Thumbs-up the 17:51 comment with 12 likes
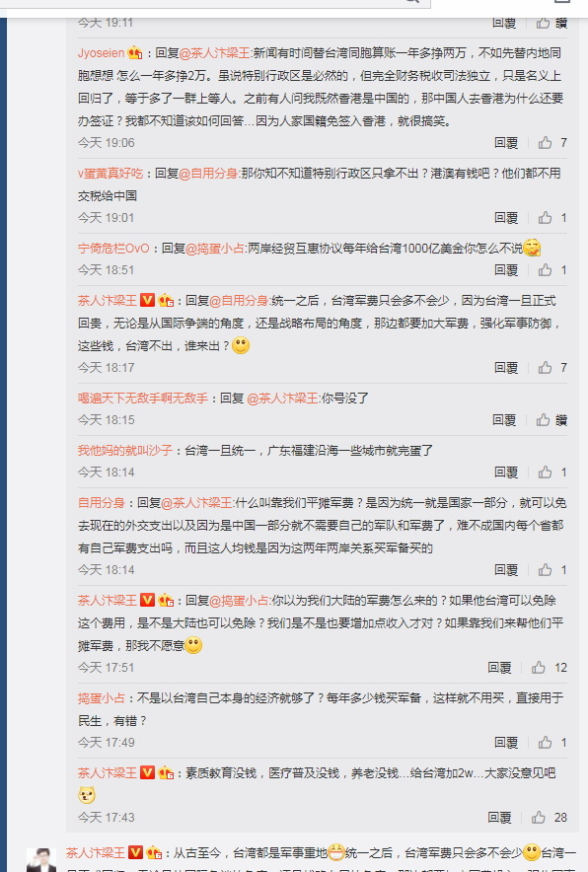This screenshot has width=588, height=872. point(538,668)
